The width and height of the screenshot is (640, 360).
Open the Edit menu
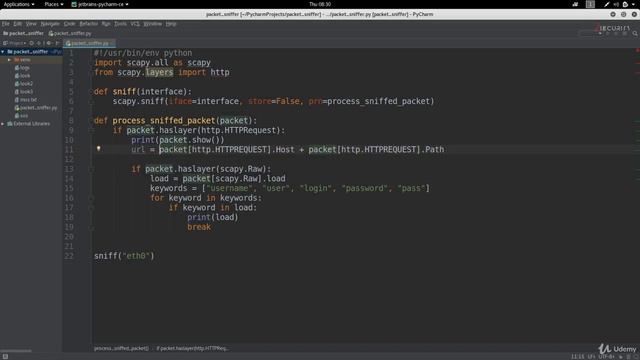pyautogui.click(x=18, y=24)
